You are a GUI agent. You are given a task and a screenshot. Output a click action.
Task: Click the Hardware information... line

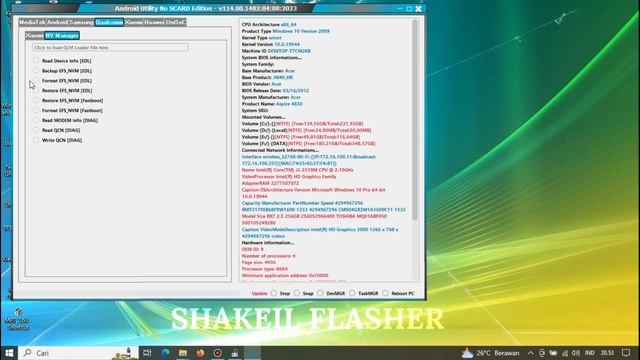coord(268,242)
